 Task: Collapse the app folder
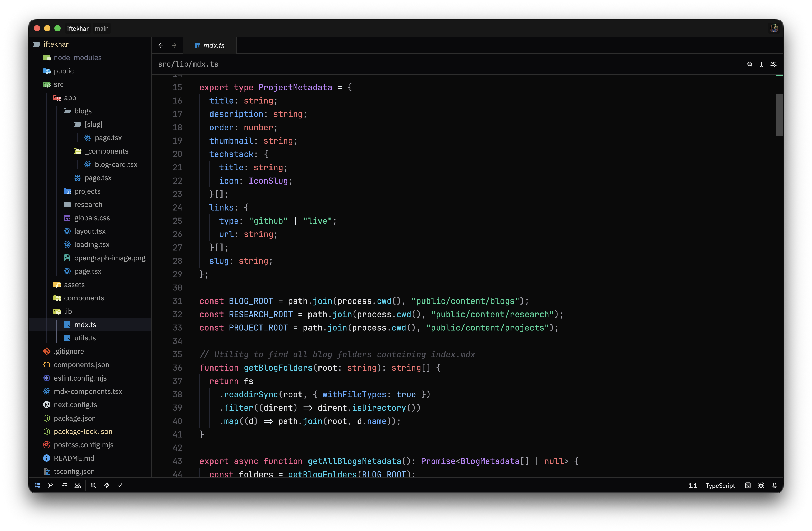[x=90, y=98]
